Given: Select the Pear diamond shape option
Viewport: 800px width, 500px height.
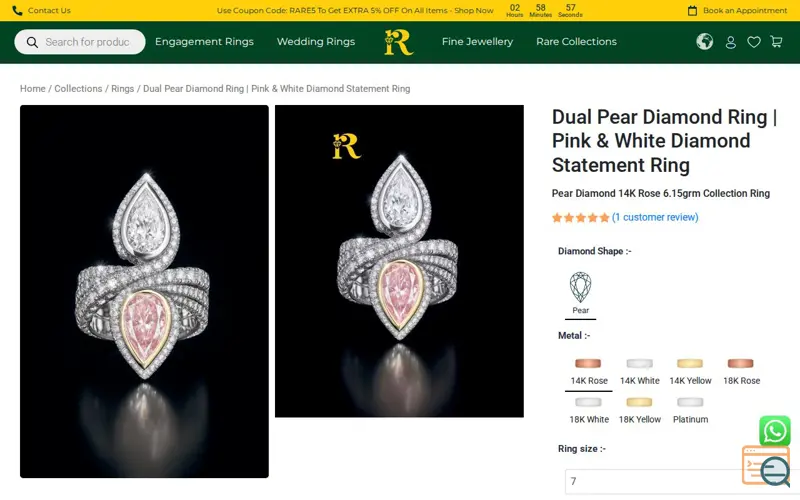Looking at the screenshot, I should pos(580,293).
